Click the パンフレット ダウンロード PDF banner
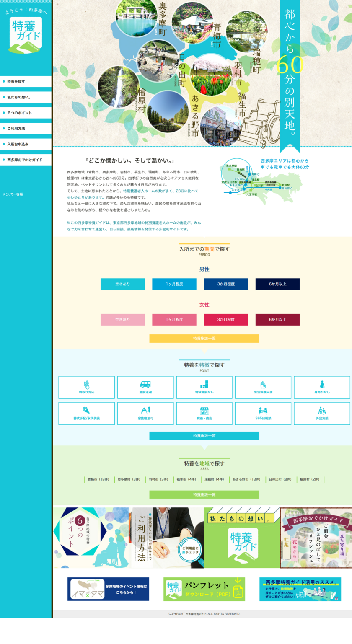This screenshot has width=352, height=644. [x=204, y=589]
